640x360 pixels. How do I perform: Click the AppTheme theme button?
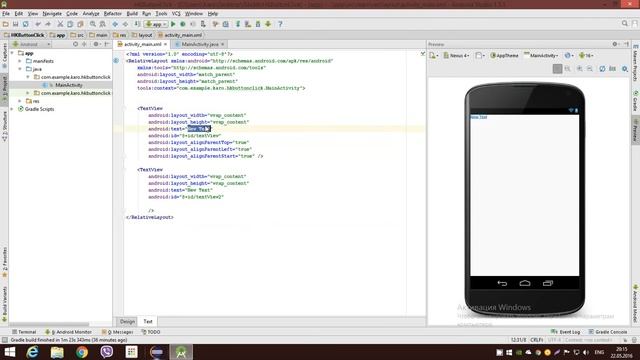tap(504, 56)
